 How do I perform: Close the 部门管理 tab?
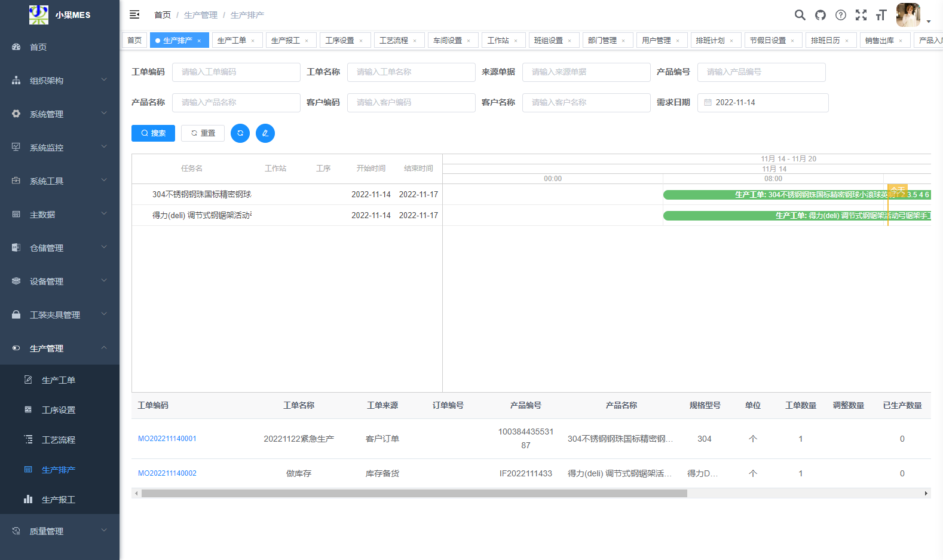[x=623, y=41]
